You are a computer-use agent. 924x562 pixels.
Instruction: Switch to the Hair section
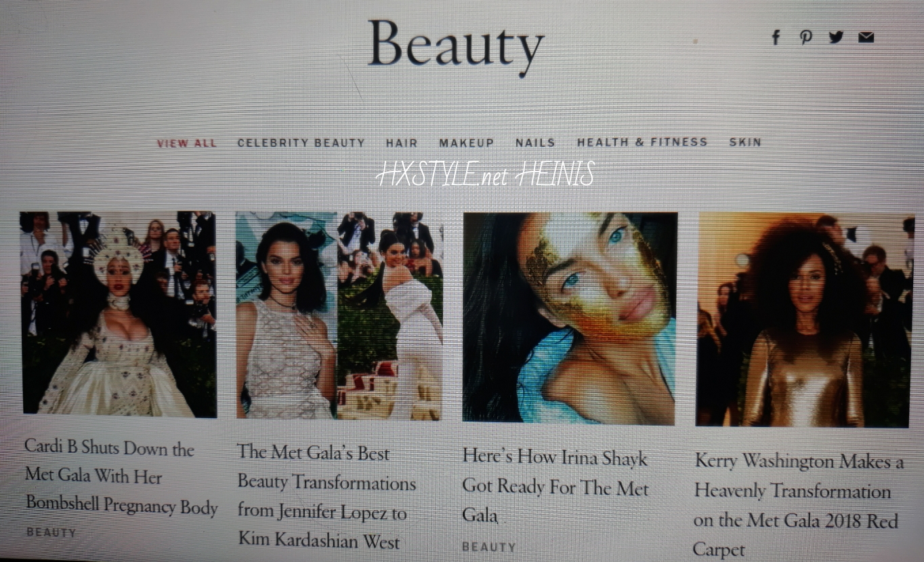pyautogui.click(x=402, y=143)
